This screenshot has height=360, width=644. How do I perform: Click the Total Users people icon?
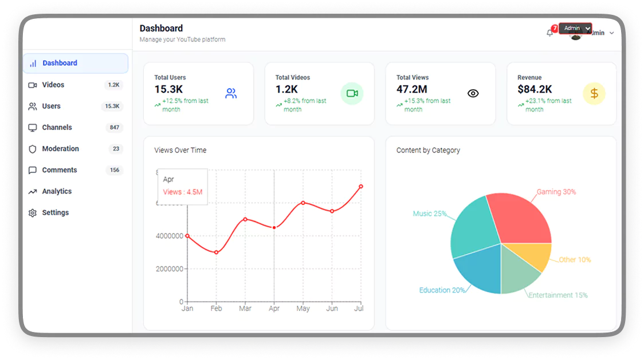point(231,94)
